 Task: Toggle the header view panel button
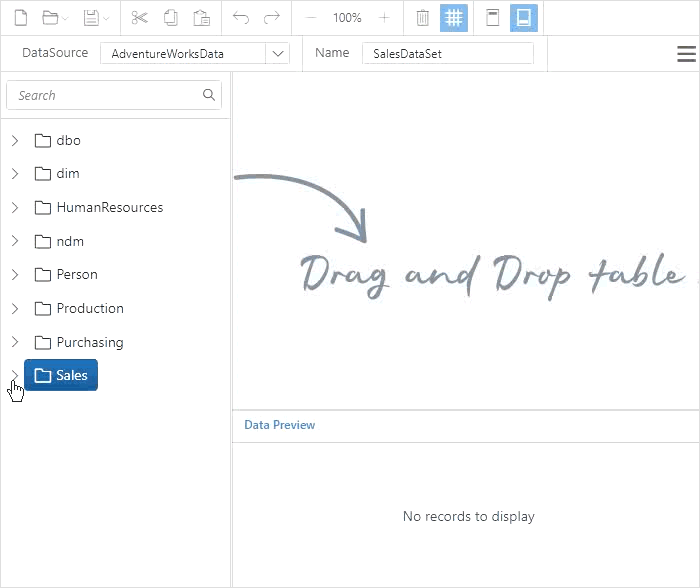[492, 18]
